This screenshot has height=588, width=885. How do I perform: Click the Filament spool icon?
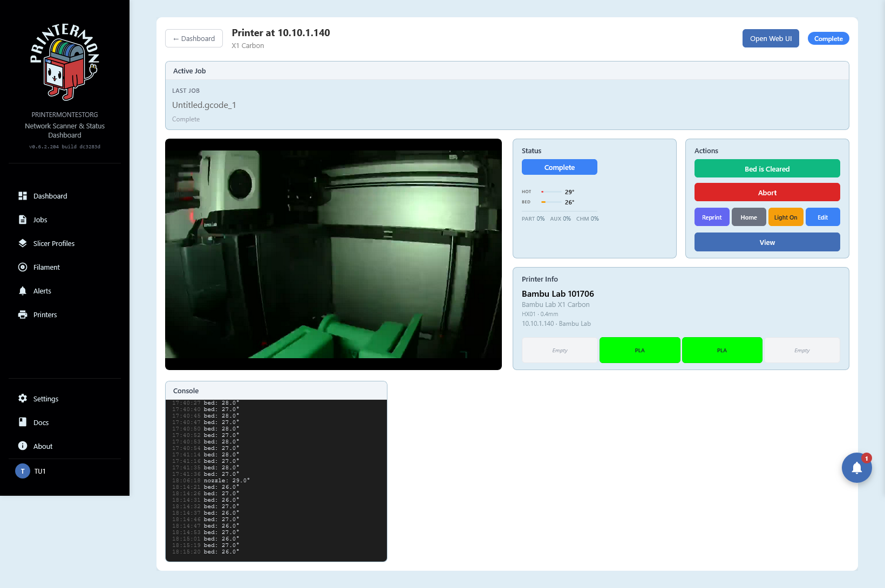click(x=23, y=267)
